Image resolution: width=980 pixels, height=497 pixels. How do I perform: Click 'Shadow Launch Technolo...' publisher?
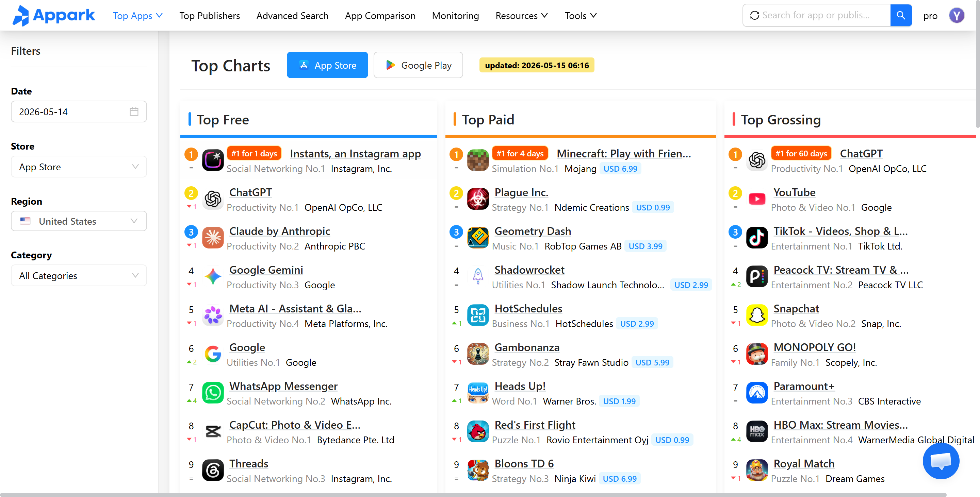click(607, 285)
